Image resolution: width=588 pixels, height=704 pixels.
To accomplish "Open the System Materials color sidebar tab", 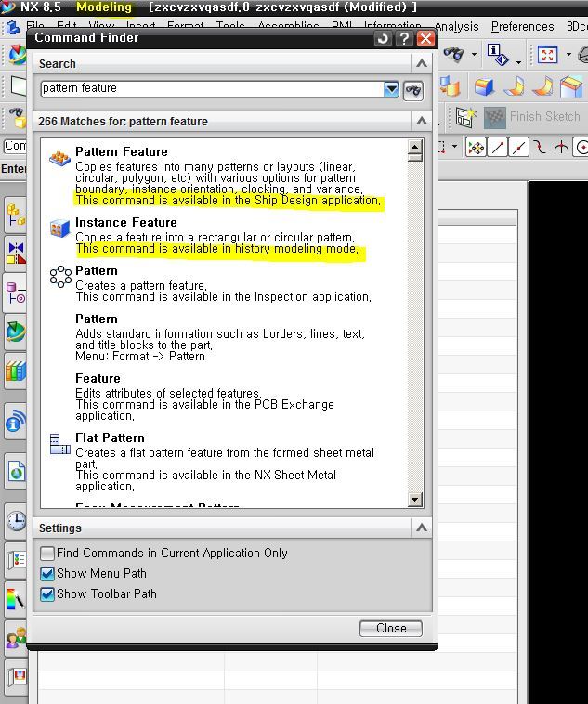I will 16,600.
